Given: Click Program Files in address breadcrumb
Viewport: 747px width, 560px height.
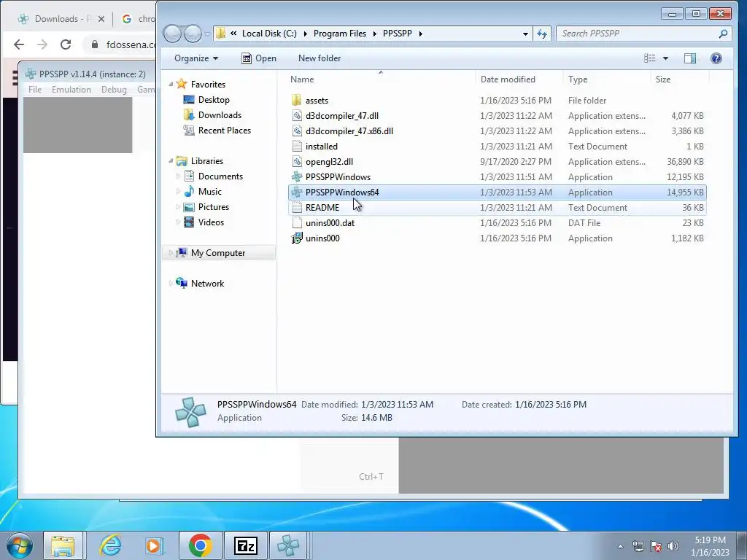Looking at the screenshot, I should point(340,34).
